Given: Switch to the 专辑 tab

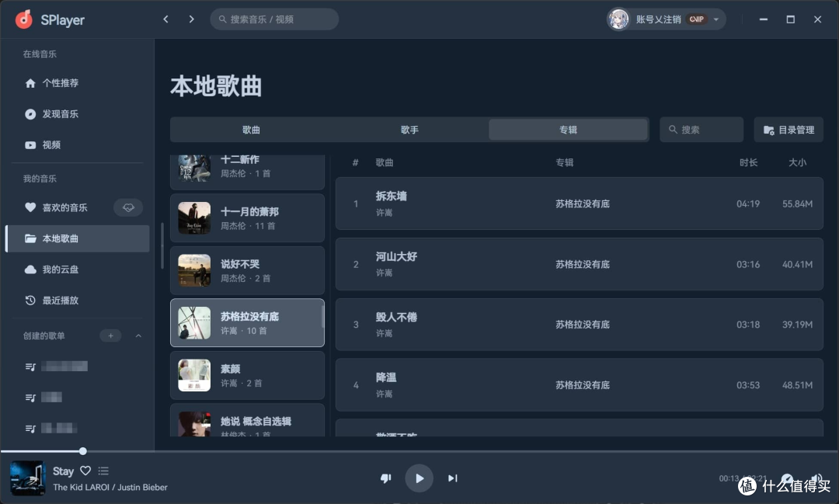Looking at the screenshot, I should pos(568,130).
